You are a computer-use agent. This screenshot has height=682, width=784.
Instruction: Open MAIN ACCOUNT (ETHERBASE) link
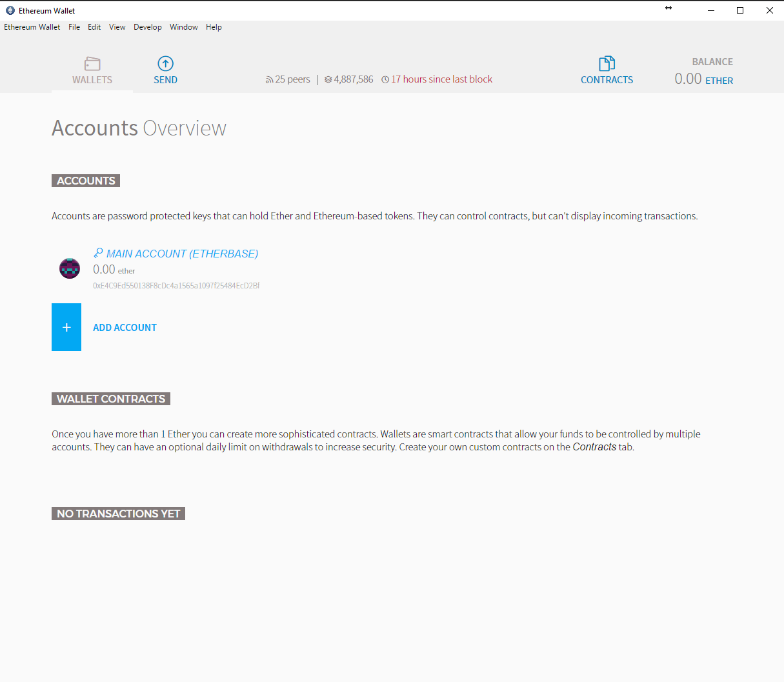coord(183,254)
